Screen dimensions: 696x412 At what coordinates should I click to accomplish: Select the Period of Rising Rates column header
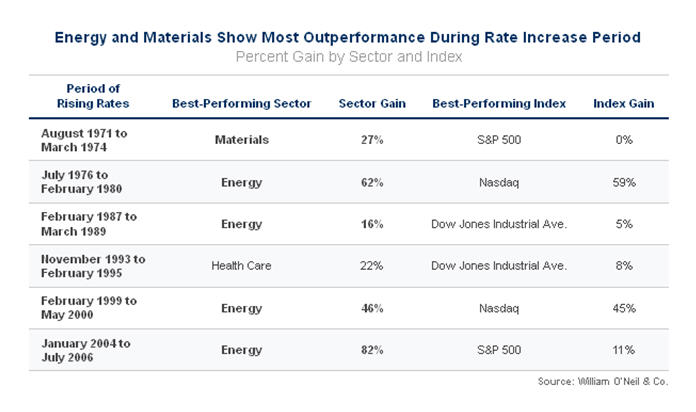point(93,96)
